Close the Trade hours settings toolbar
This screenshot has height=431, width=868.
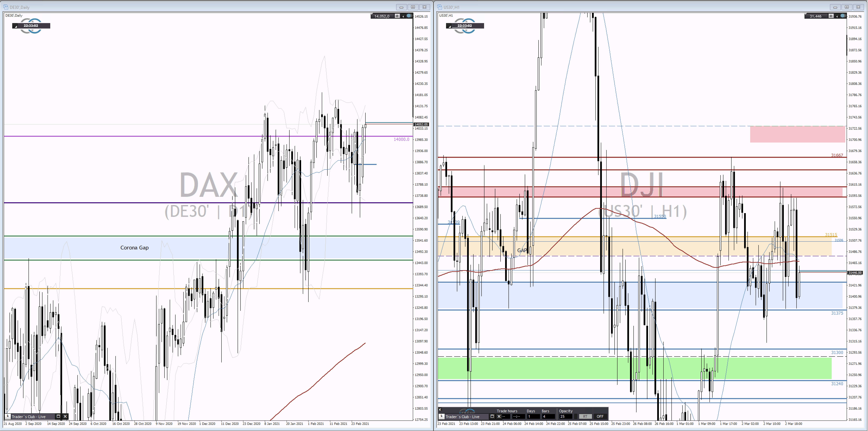440,409
